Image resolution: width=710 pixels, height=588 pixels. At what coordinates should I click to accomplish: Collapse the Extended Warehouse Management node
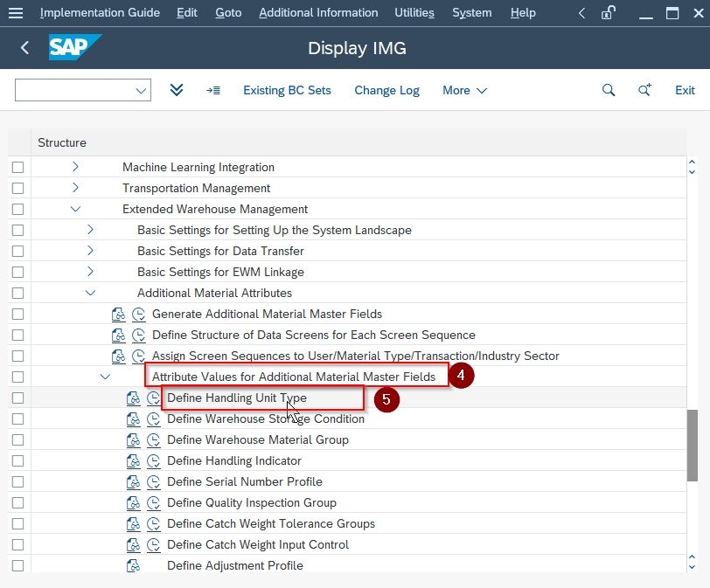pos(75,209)
